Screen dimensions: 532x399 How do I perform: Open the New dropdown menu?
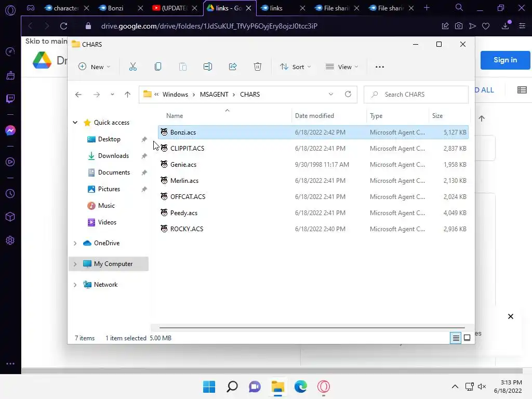(95, 67)
